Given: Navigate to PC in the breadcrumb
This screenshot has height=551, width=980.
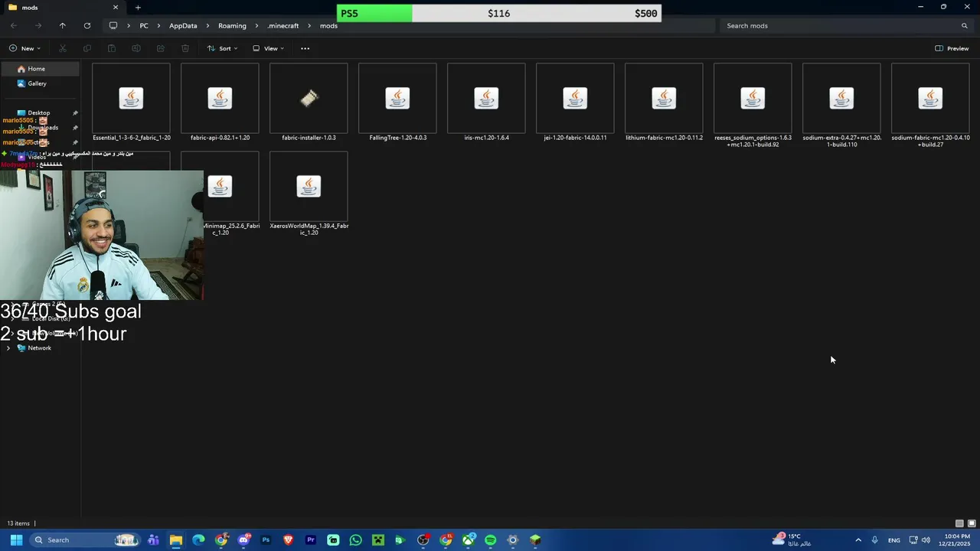Looking at the screenshot, I should [144, 25].
